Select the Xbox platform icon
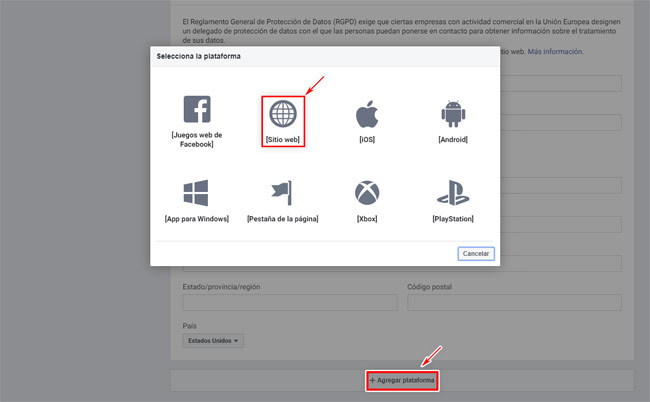650x402 pixels. pyautogui.click(x=367, y=193)
